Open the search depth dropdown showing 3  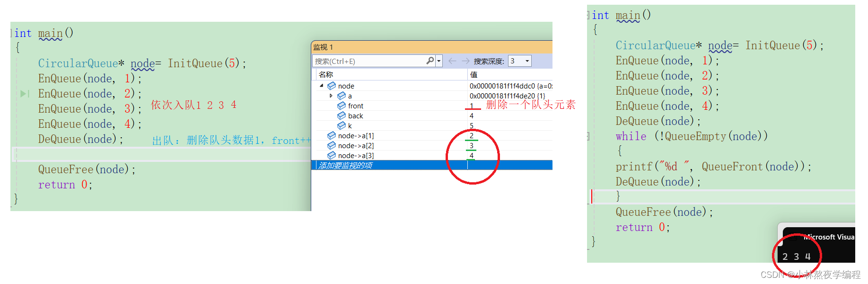(x=520, y=61)
